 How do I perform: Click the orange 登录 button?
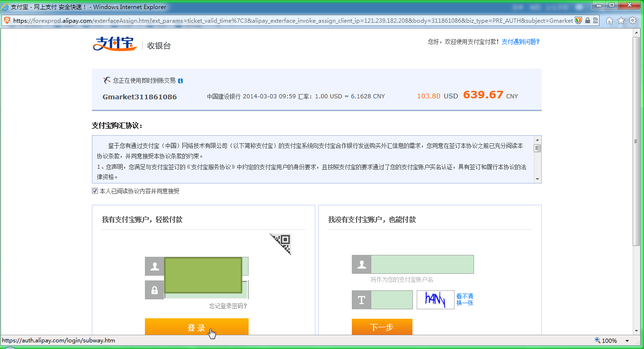coord(197,327)
